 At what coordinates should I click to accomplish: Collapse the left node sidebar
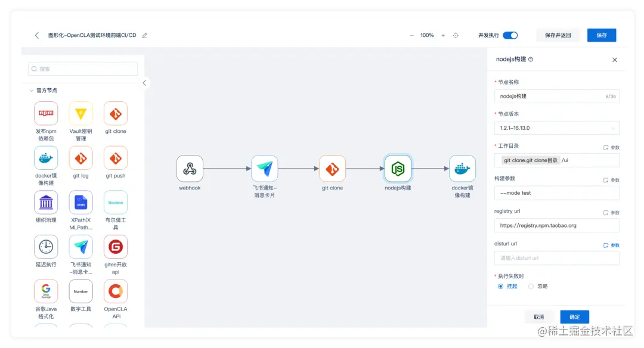tap(144, 83)
